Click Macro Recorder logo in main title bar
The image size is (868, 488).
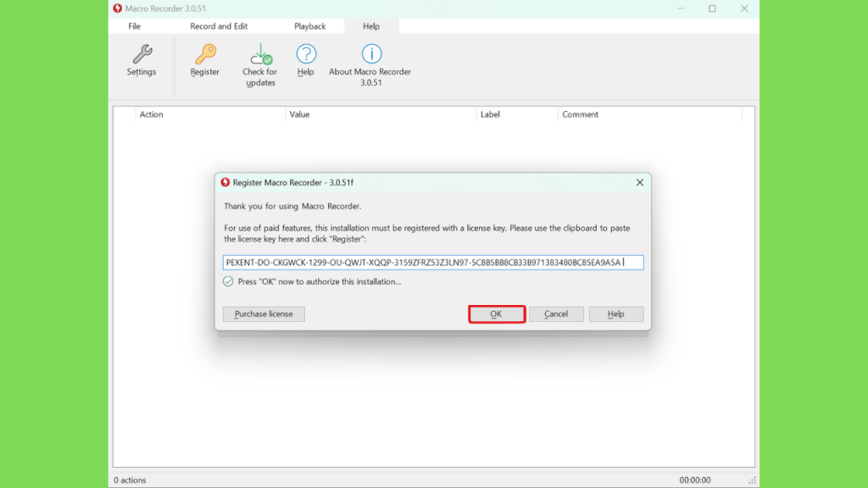(117, 8)
